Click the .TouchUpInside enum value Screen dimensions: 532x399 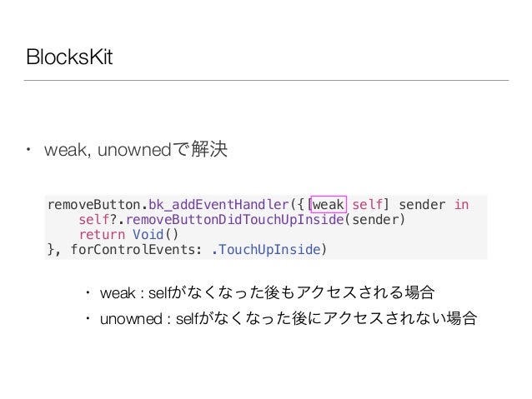pyautogui.click(x=266, y=250)
